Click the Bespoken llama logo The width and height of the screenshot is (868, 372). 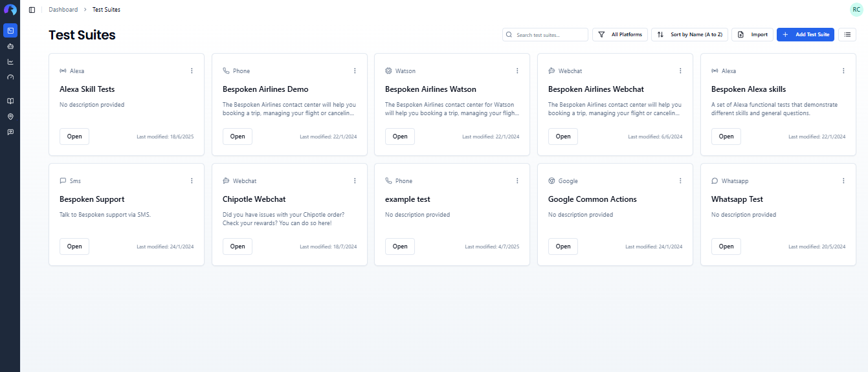point(10,10)
